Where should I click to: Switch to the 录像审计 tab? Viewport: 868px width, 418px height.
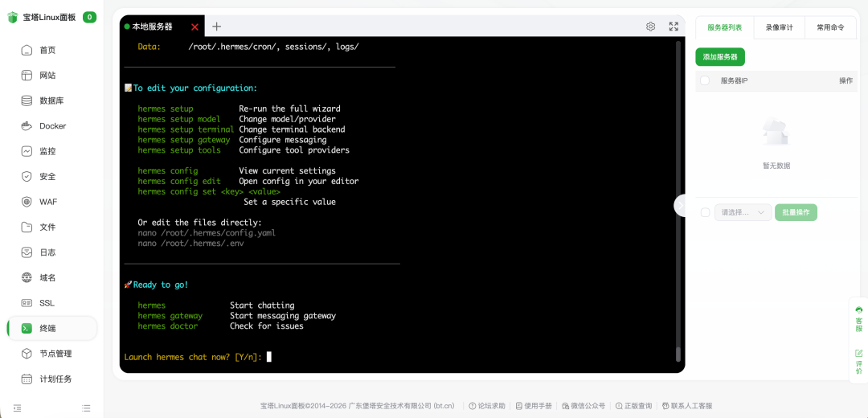pyautogui.click(x=779, y=27)
